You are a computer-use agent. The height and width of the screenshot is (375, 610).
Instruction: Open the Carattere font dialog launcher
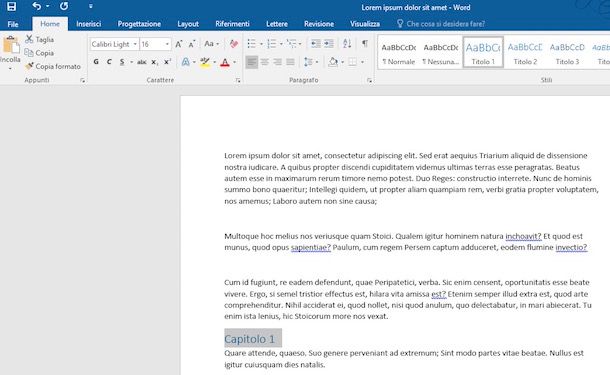pos(238,81)
